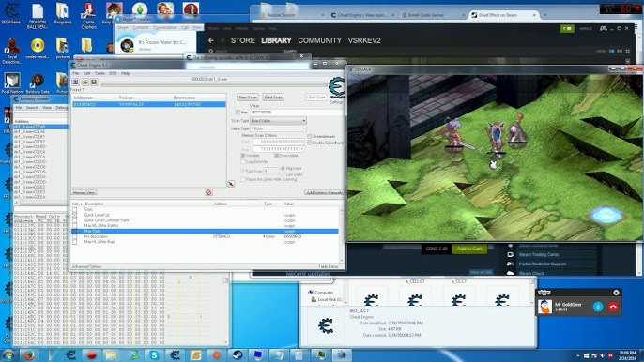Image resolution: width=644 pixels, height=362 pixels.
Task: Switch to Cheat Engine View topic browser tab
Action: 362,15
